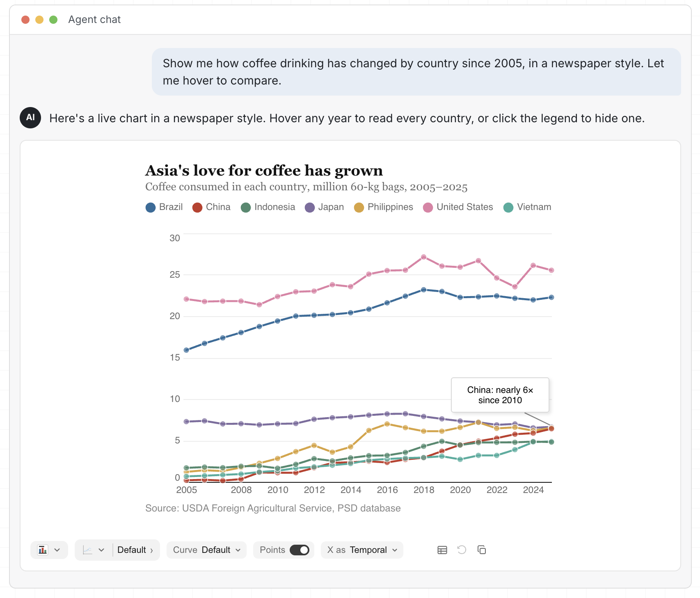Click the "China: nearly 6× since 2010" annotation

coord(500,395)
